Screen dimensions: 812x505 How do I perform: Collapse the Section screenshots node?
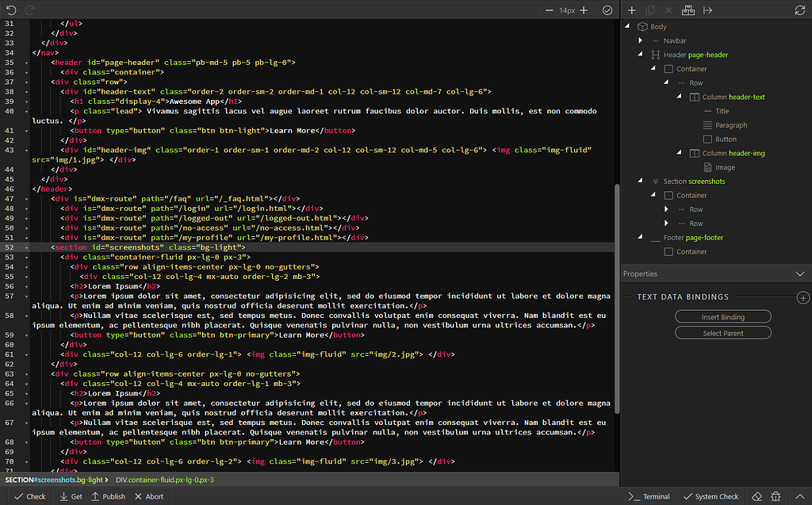[641, 180]
